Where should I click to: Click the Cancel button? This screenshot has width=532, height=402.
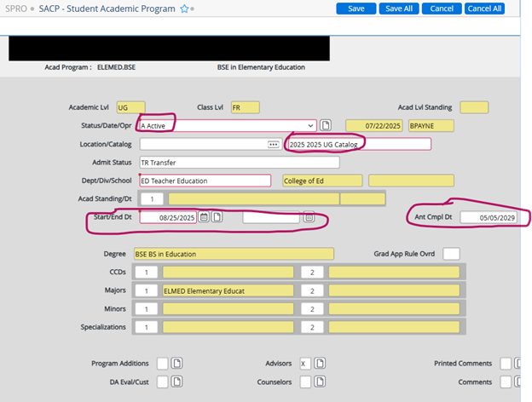pyautogui.click(x=442, y=9)
